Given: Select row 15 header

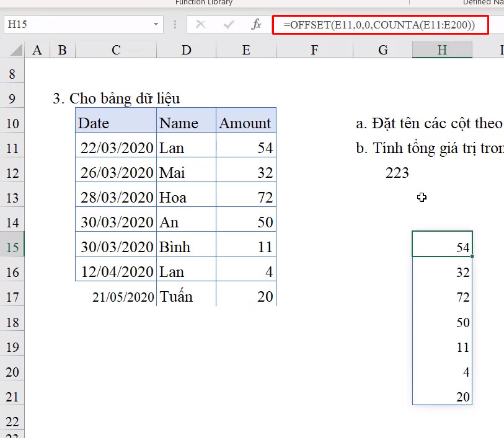Looking at the screenshot, I should (11, 244).
